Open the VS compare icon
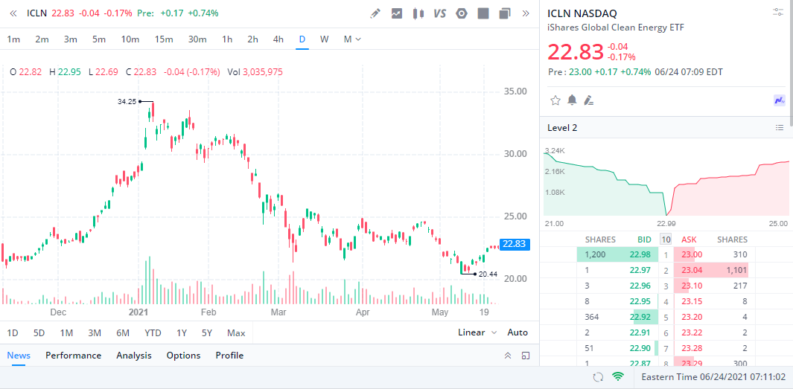Image resolution: width=793 pixels, height=389 pixels. [439, 14]
